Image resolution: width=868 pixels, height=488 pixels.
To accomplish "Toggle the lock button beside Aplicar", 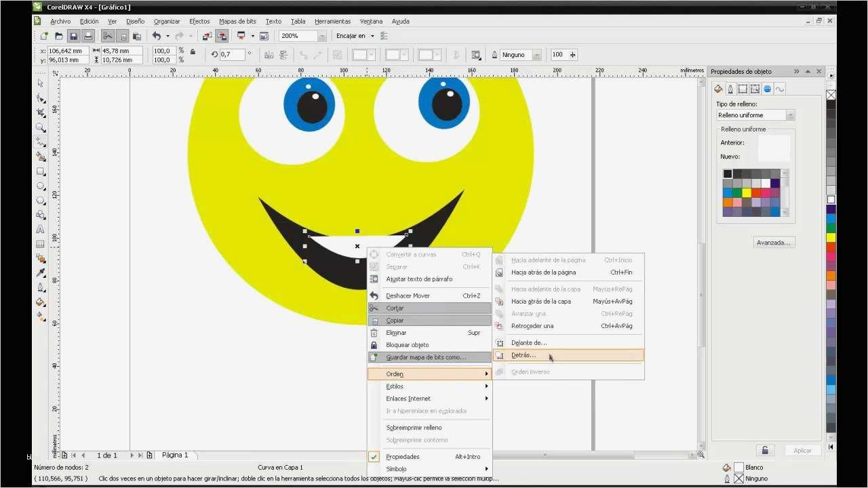I will click(765, 450).
